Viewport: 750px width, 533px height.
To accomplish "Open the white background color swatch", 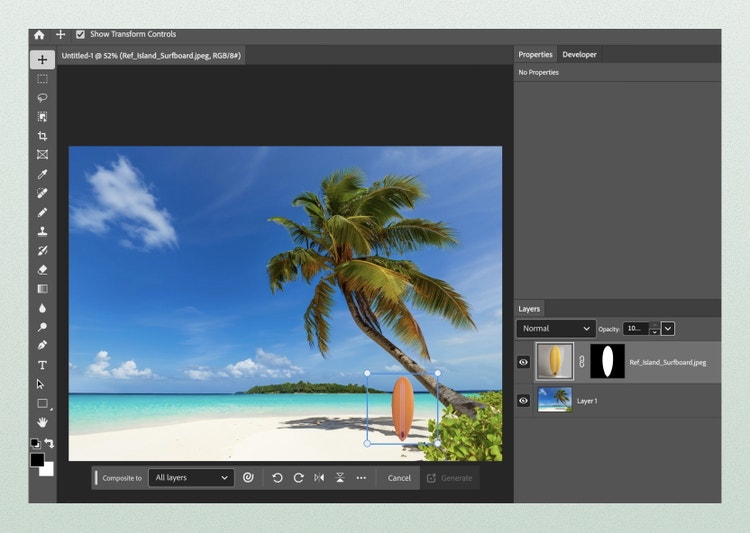I will click(48, 470).
